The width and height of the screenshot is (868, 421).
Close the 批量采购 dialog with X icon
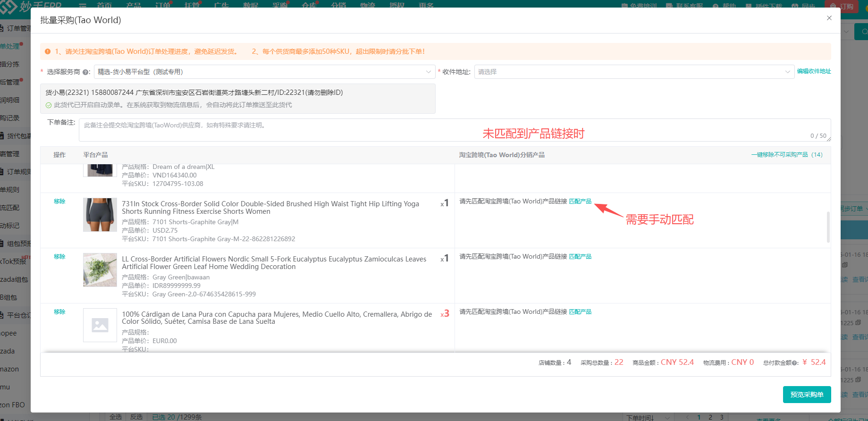829,18
